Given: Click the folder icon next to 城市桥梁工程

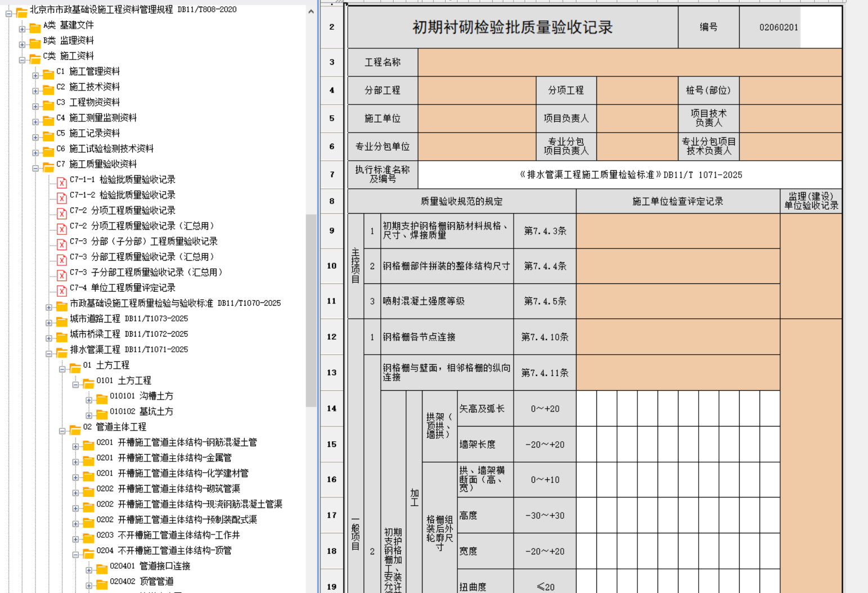Looking at the screenshot, I should (62, 336).
